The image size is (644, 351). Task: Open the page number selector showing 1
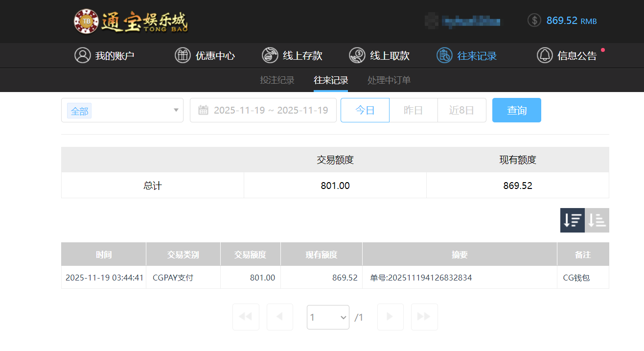[328, 317]
